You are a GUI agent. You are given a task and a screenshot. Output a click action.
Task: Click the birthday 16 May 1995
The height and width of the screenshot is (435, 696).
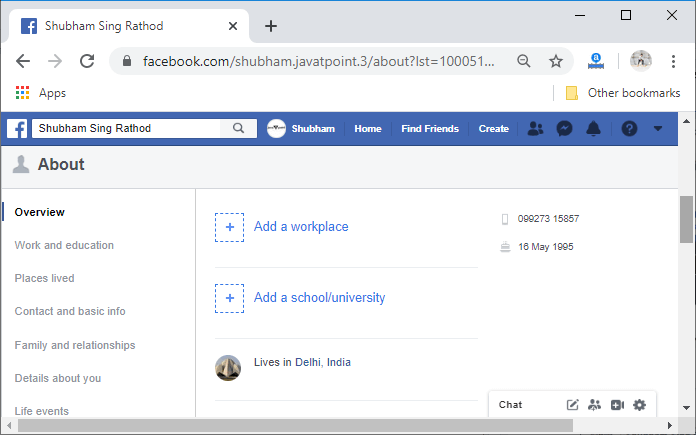point(546,247)
